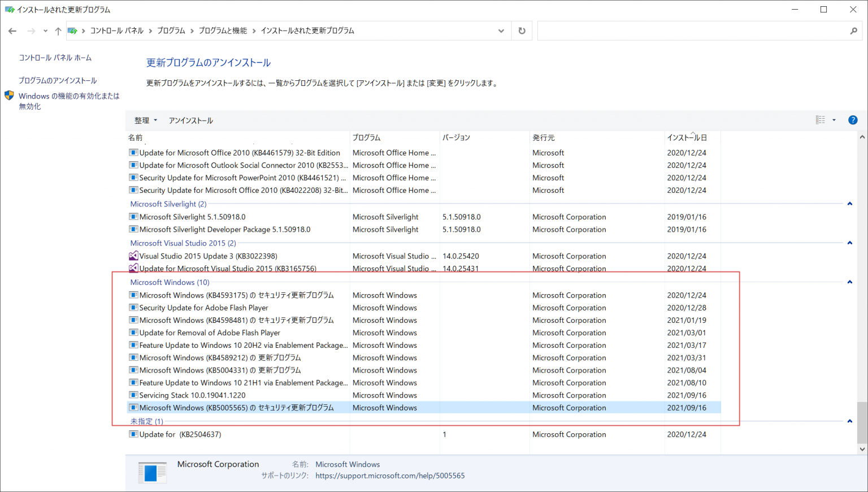
Task: Open Help via the blue question mark icon
Action: click(x=853, y=120)
